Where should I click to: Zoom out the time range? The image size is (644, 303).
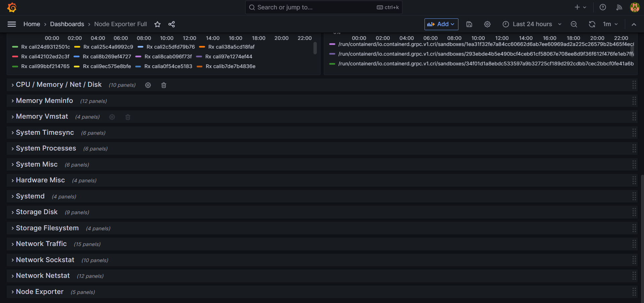point(574,24)
